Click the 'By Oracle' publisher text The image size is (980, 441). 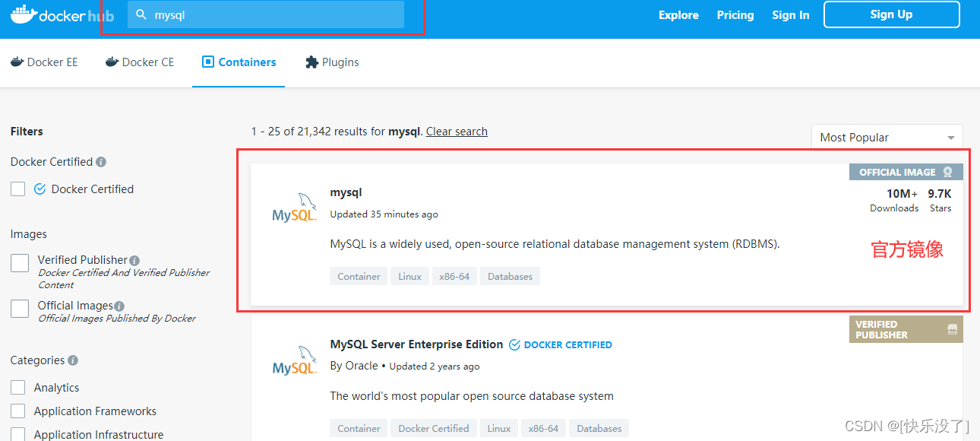354,366
